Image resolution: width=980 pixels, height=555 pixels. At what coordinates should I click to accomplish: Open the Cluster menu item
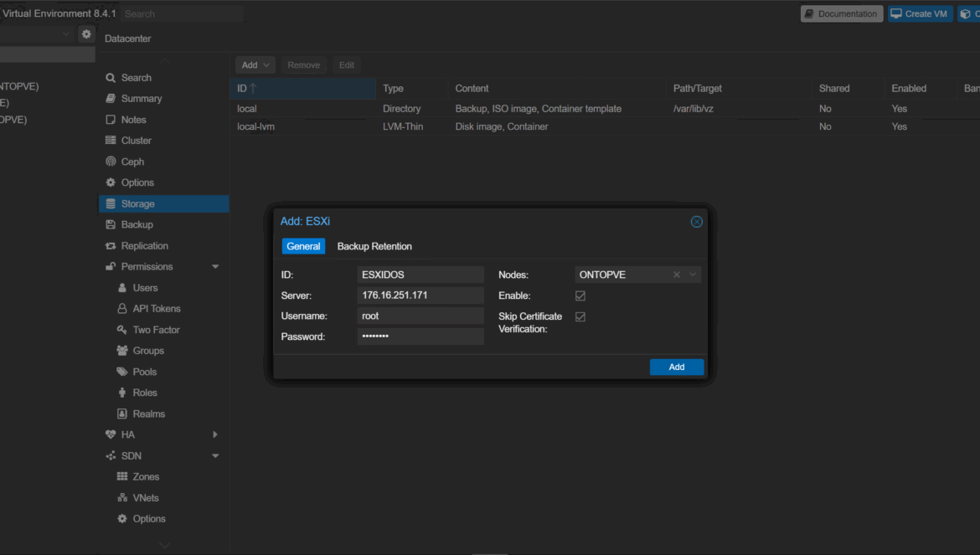tap(163, 141)
